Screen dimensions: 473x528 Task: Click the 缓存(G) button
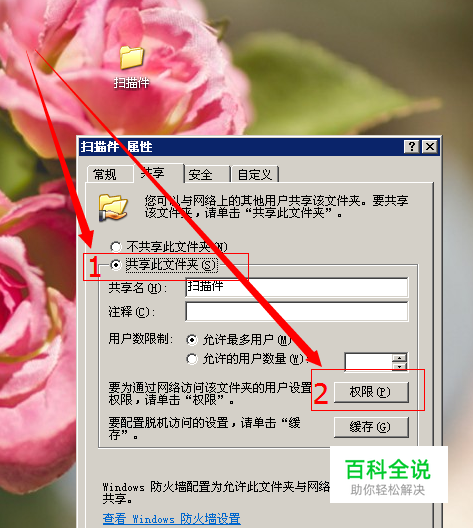[371, 427]
